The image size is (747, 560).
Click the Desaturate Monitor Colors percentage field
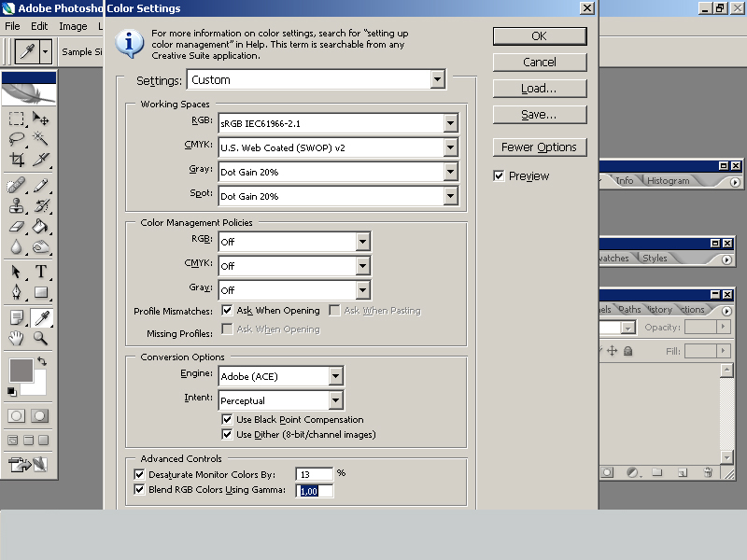314,474
